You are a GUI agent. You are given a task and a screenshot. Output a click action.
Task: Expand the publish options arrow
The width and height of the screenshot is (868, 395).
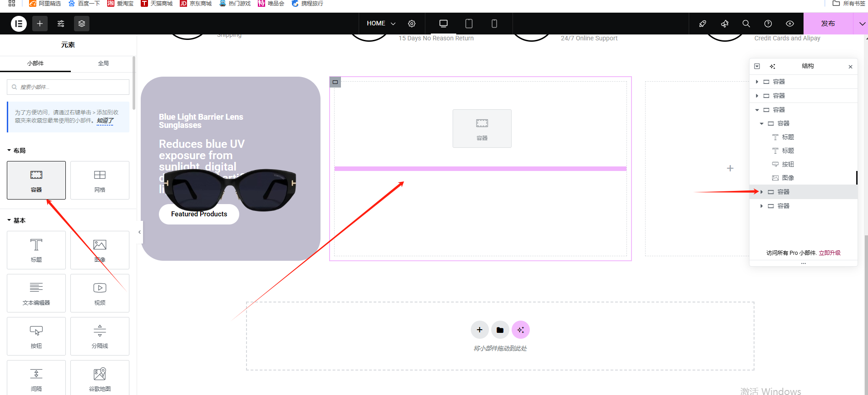[862, 24]
